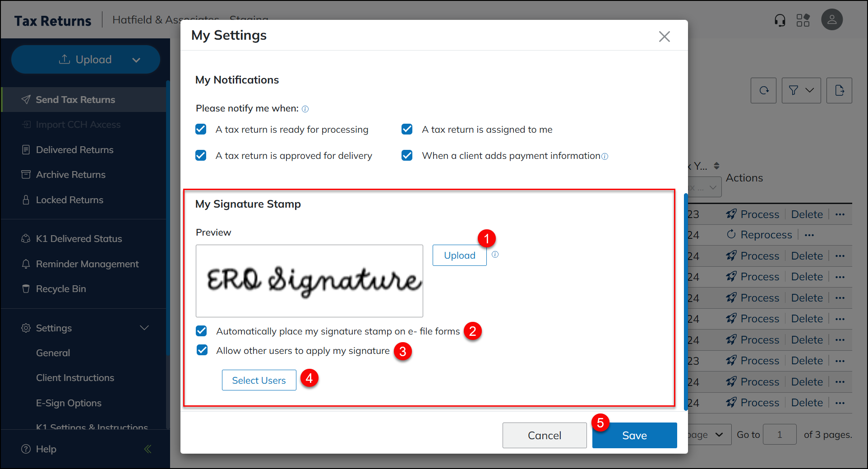Image resolution: width=868 pixels, height=469 pixels.
Task: Toggle 'Automatically place my signature stamp' checkbox
Action: coord(202,331)
